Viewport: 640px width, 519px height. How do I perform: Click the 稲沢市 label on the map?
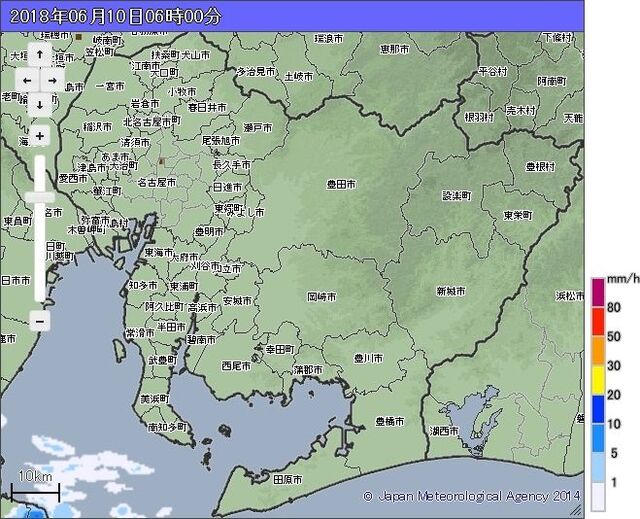click(98, 127)
